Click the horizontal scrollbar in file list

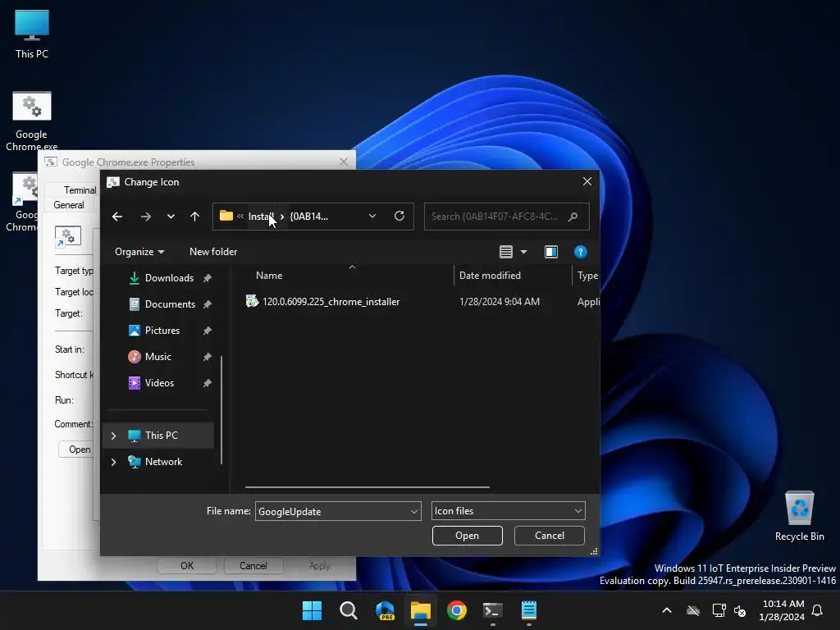[x=367, y=487]
